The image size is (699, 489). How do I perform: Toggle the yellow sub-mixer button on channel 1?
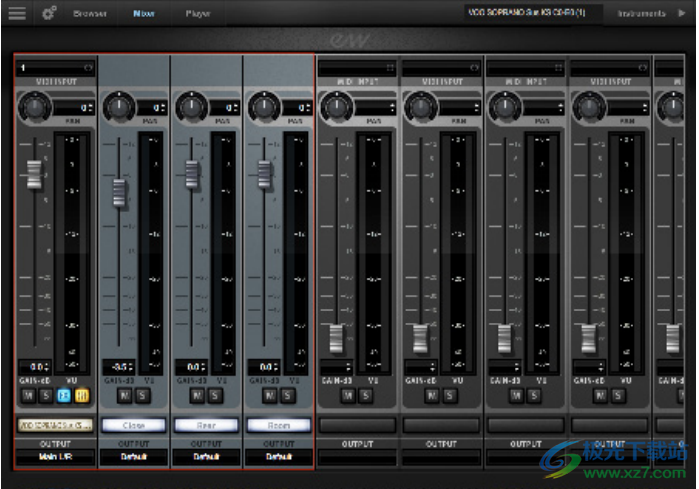82,395
